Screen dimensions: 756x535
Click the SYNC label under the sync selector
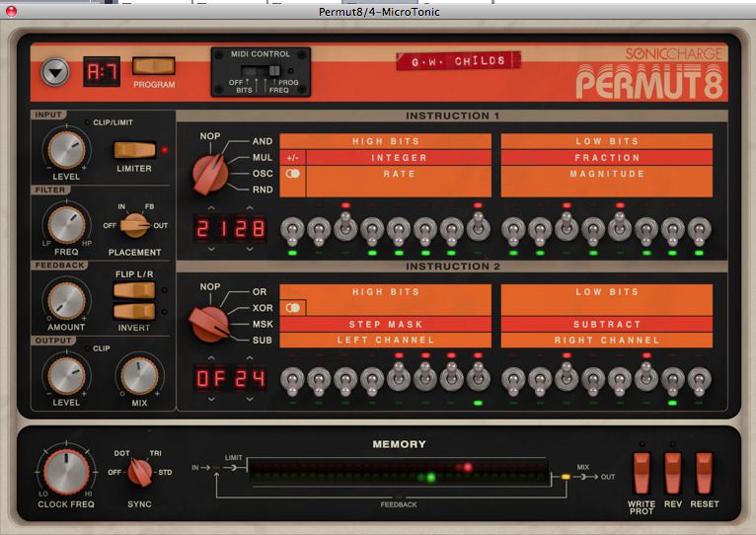click(139, 504)
